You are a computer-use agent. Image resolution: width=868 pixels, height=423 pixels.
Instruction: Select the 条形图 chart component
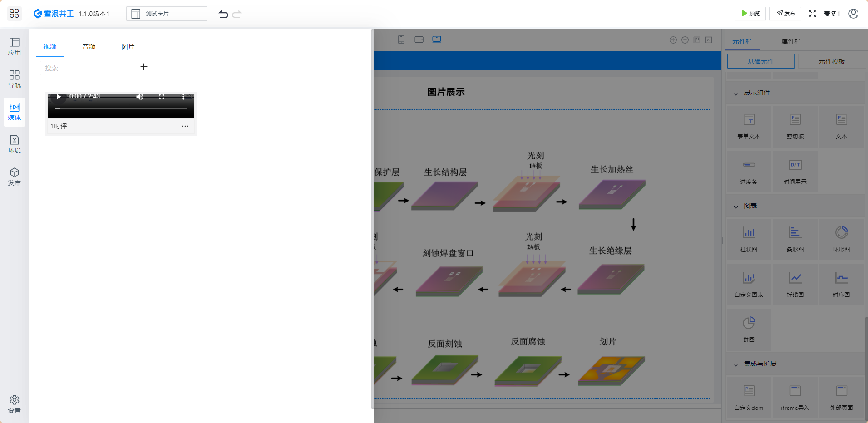point(795,240)
